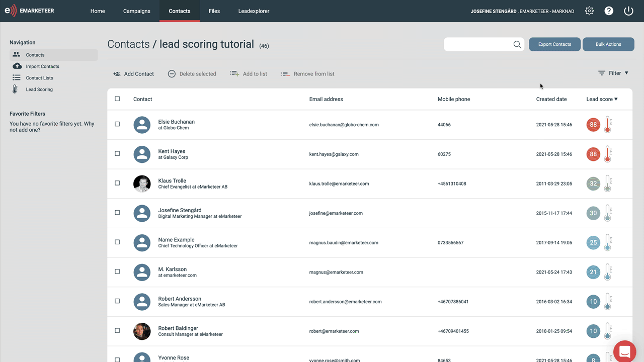Click thermometer icon in Klaus Trolle row
The image size is (644, 362).
pyautogui.click(x=608, y=184)
